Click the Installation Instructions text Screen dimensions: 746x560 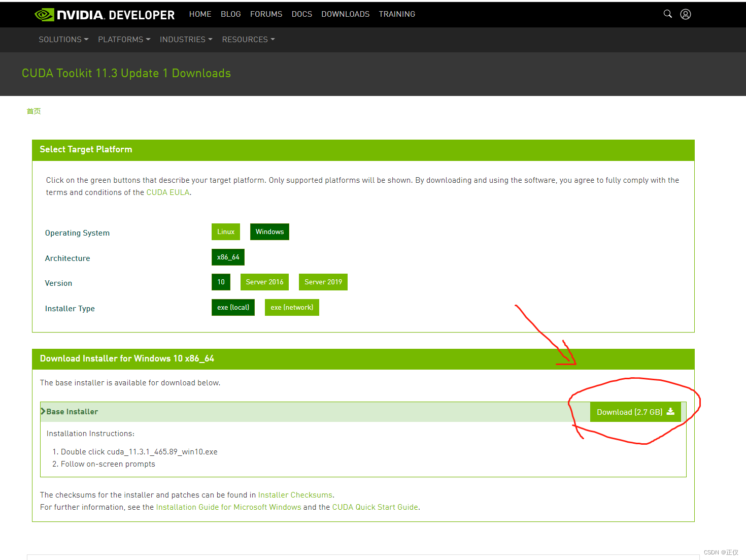click(x=90, y=434)
